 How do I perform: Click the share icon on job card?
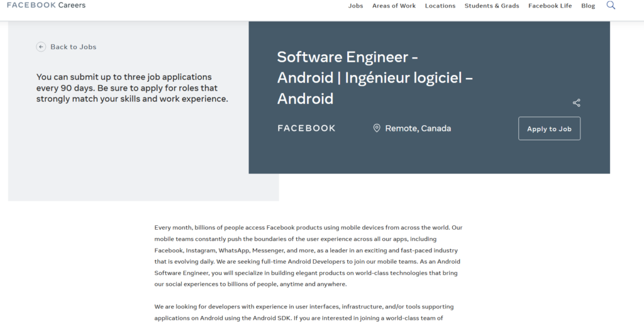(x=576, y=103)
